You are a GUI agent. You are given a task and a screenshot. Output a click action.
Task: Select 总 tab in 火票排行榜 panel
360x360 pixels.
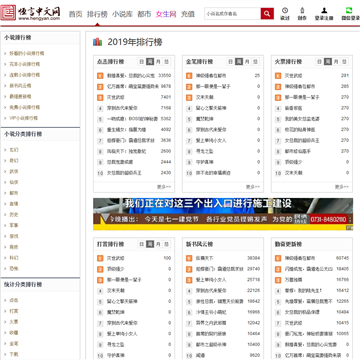(x=344, y=62)
